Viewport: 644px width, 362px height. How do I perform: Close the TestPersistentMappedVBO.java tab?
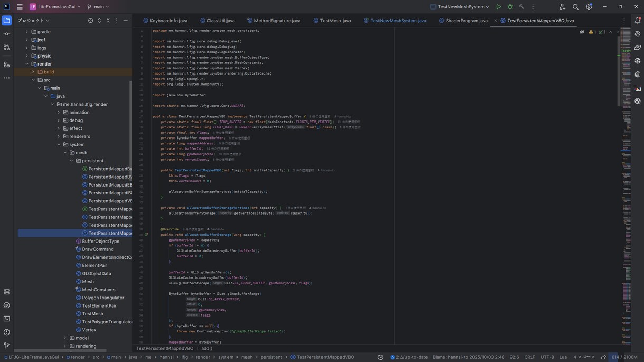point(496,21)
